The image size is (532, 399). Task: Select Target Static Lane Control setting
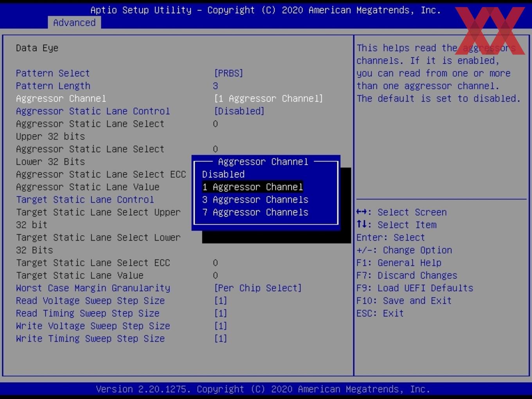point(85,200)
